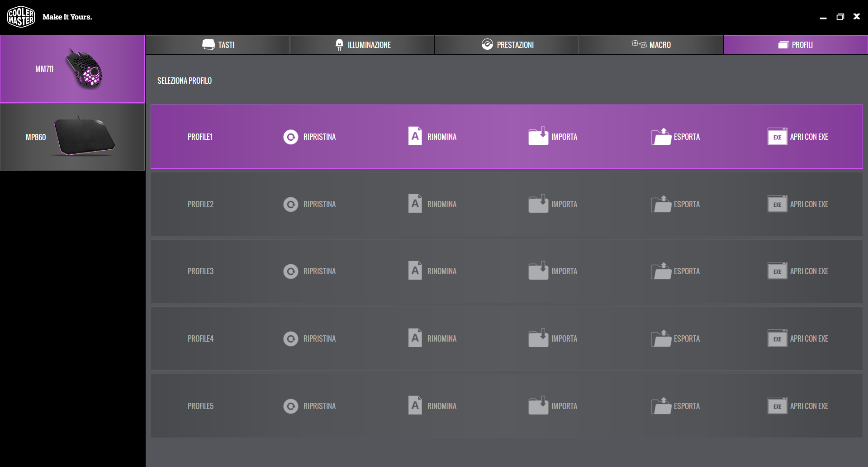
Task: Switch to the ILLUMINAZIONE tab
Action: [362, 45]
